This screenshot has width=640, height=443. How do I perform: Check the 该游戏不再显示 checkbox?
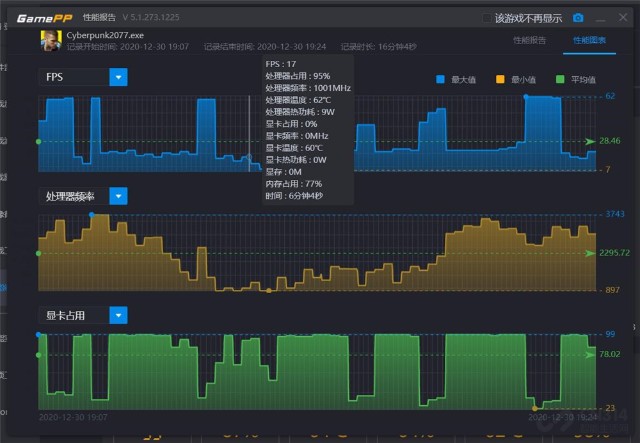(x=487, y=18)
